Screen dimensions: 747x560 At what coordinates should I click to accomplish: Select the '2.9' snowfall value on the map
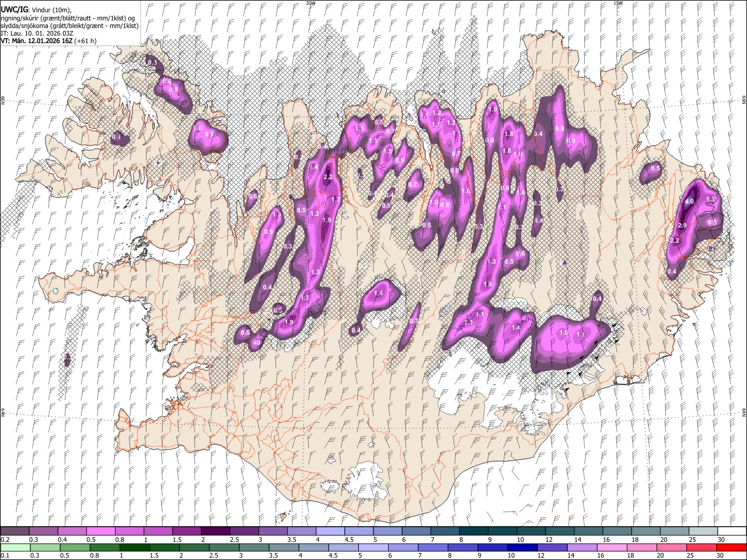coord(682,226)
